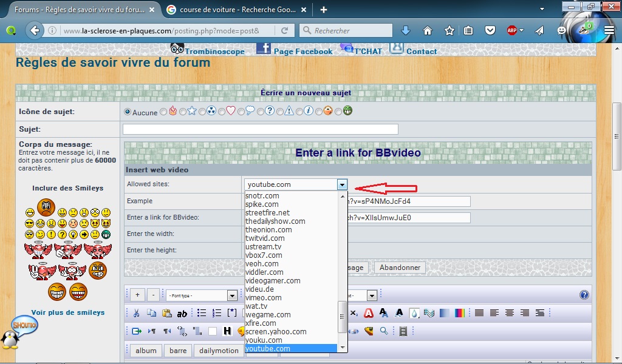Choose youtube.com from the sites list
The height and width of the screenshot is (364, 622).
[x=291, y=349]
